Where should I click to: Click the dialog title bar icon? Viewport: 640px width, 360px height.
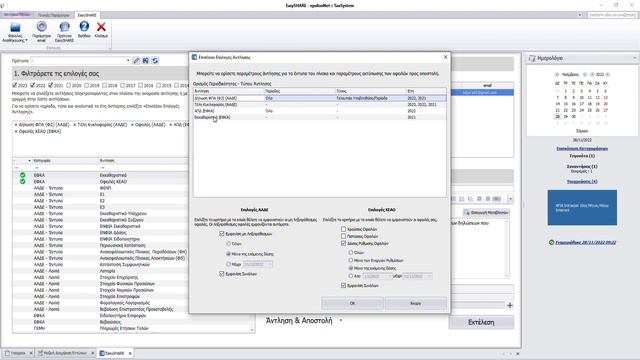(x=195, y=57)
